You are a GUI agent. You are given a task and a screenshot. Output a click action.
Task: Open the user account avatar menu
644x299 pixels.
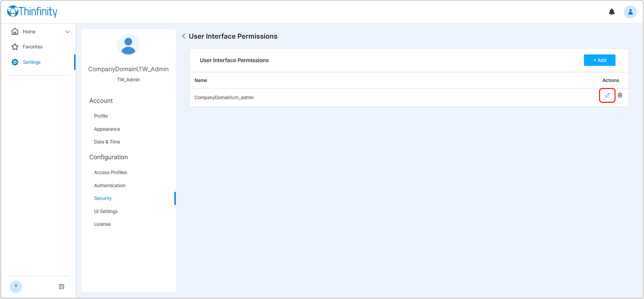pyautogui.click(x=630, y=12)
